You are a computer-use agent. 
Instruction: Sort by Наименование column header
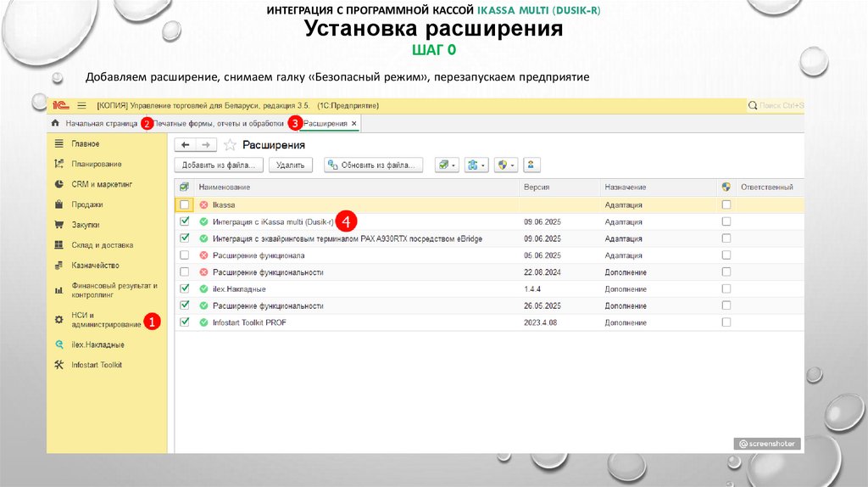click(x=224, y=188)
